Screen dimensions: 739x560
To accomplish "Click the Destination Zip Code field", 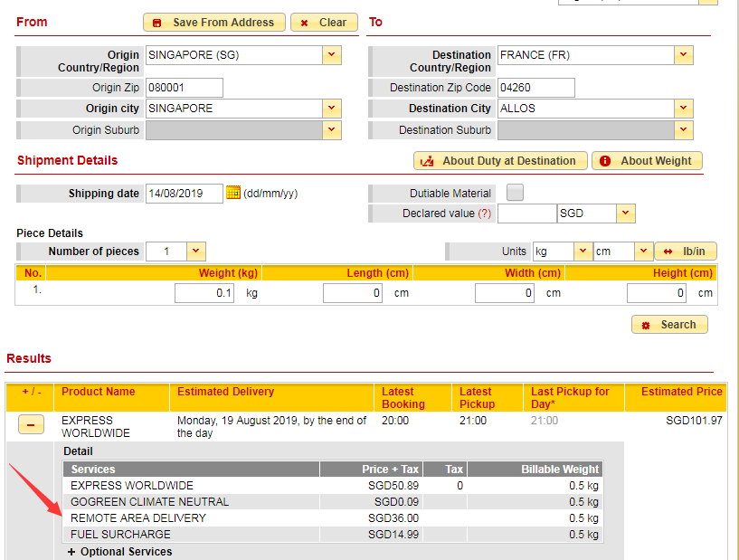I will click(x=535, y=88).
